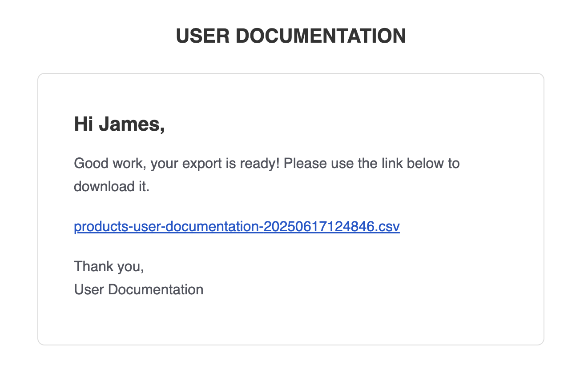Click the "Hi James," greeting text

click(119, 124)
